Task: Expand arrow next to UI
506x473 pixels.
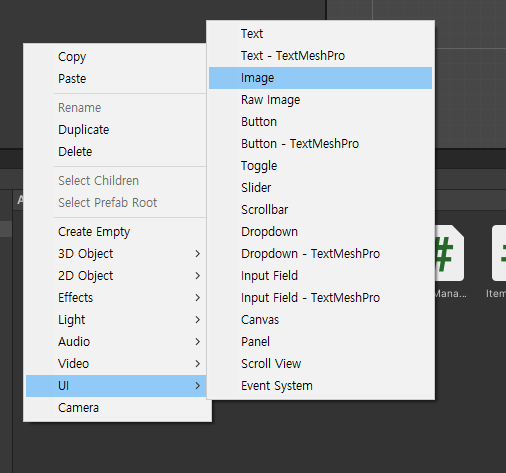Action: (x=198, y=386)
